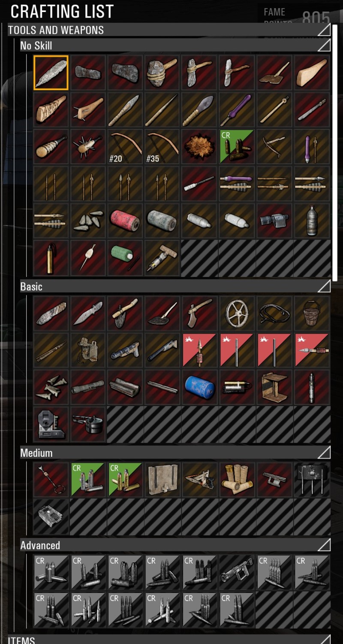343x644 pixels.
Task: Click the crafting list vertical scrollbar
Action: click(335, 152)
